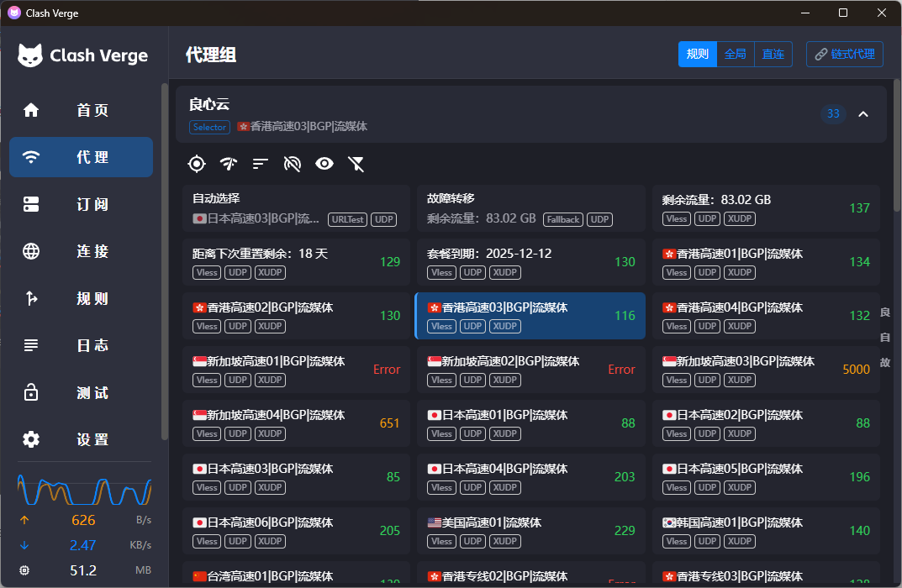This screenshot has width=902, height=588.
Task: Switch to 直连 direct mode
Action: tap(773, 54)
